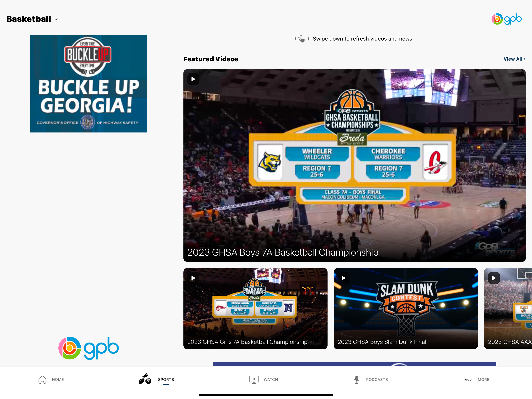Tap the swipe down to refresh message
This screenshot has width=532, height=399.
[363, 39]
